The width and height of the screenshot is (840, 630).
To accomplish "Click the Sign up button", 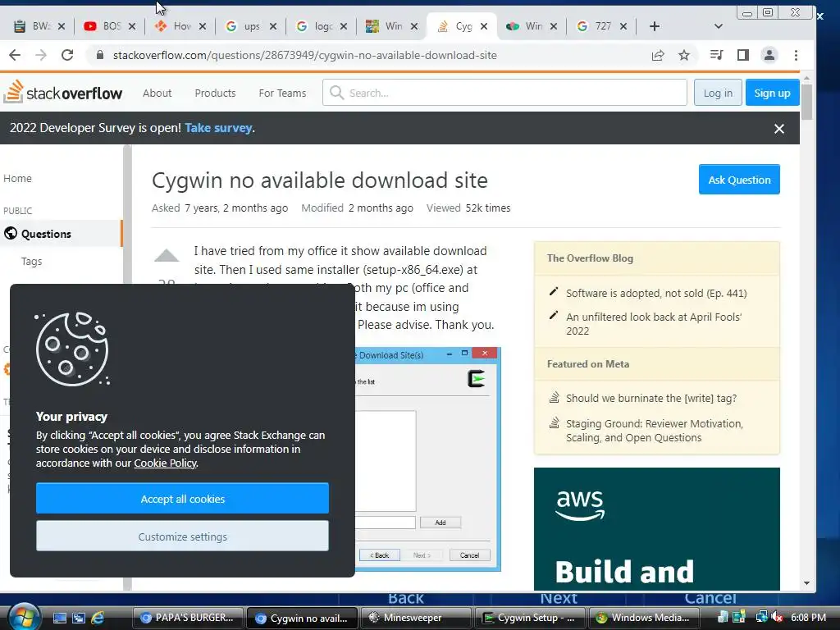I will (x=772, y=93).
